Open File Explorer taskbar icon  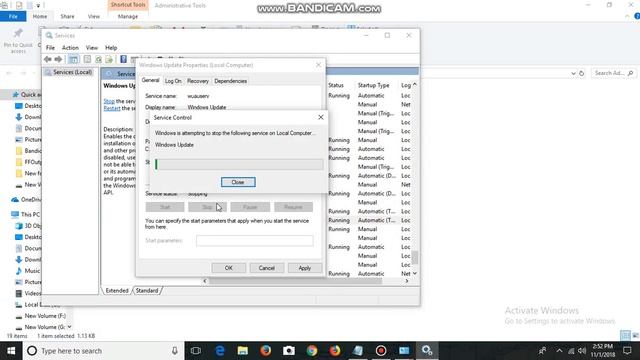coord(243,351)
